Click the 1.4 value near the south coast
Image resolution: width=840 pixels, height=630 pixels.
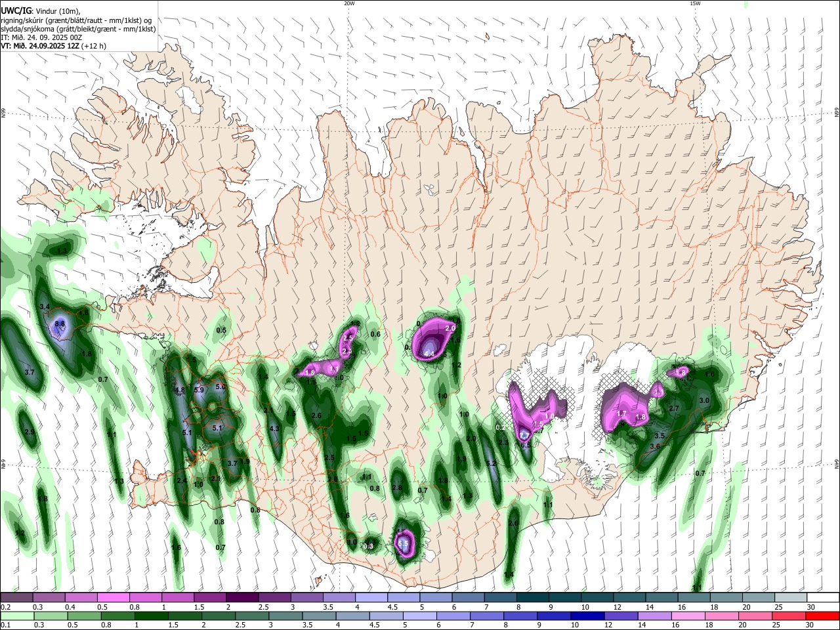pos(509,575)
